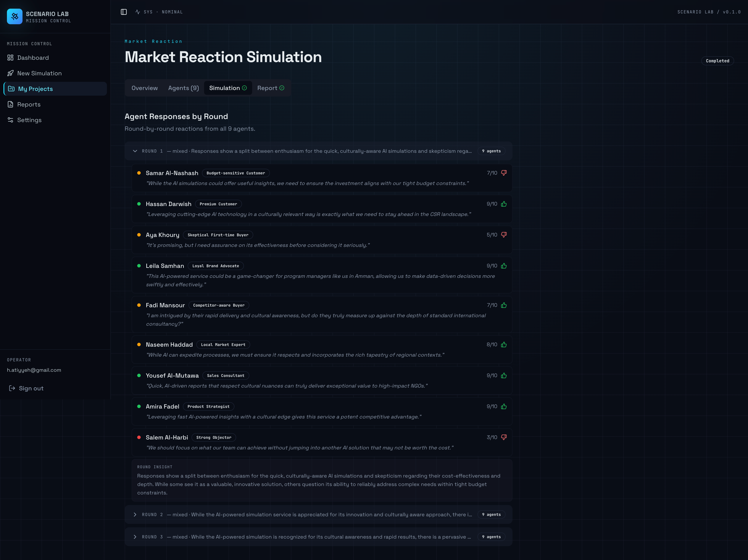The height and width of the screenshot is (560, 748).
Task: Click the New Simulation rocket icon
Action: tap(10, 73)
